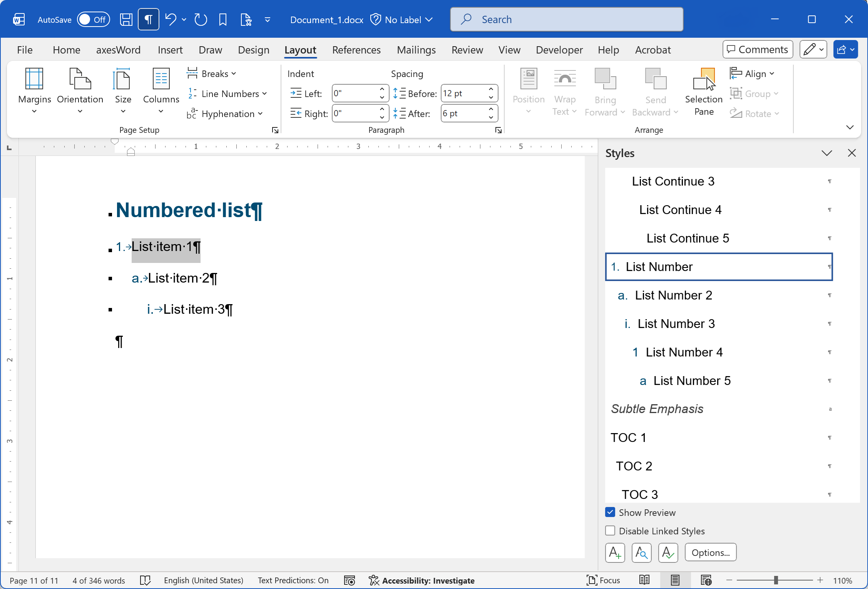Open the Developer tab
Image resolution: width=868 pixels, height=589 pixels.
(559, 50)
